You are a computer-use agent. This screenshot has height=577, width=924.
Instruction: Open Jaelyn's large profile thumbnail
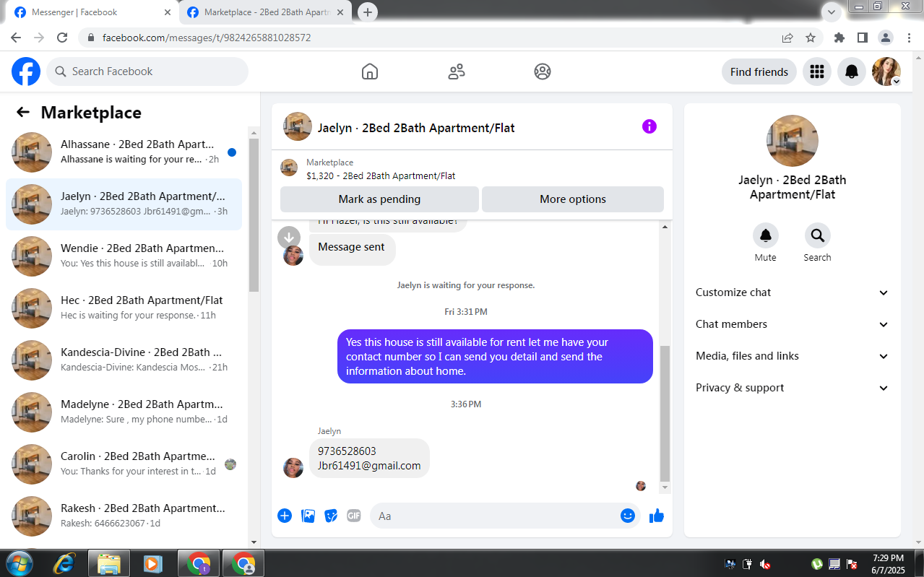point(793,141)
